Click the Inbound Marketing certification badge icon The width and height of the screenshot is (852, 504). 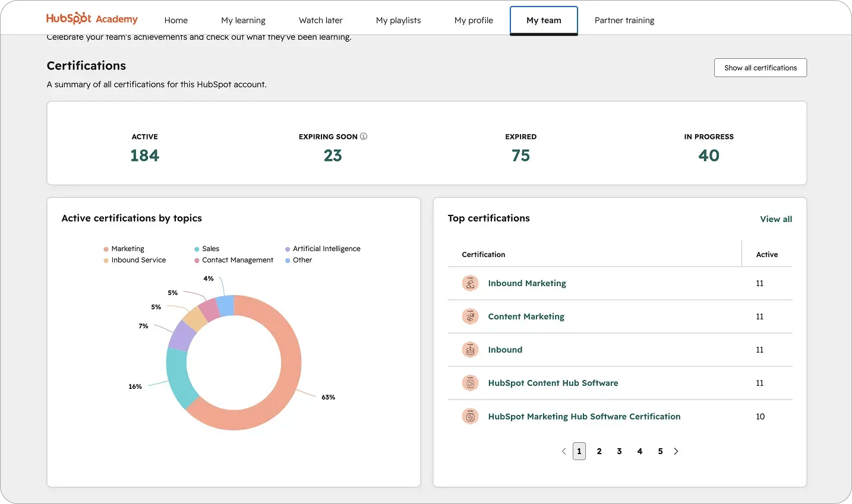point(471,283)
